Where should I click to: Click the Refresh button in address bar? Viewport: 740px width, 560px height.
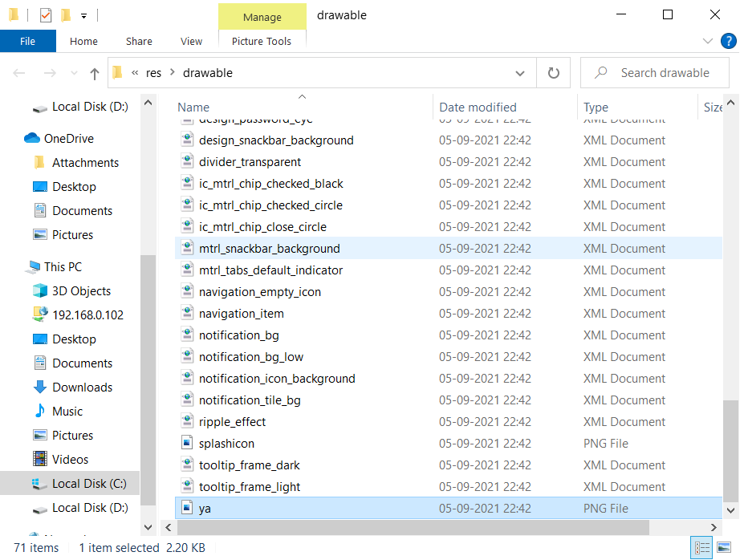553,73
